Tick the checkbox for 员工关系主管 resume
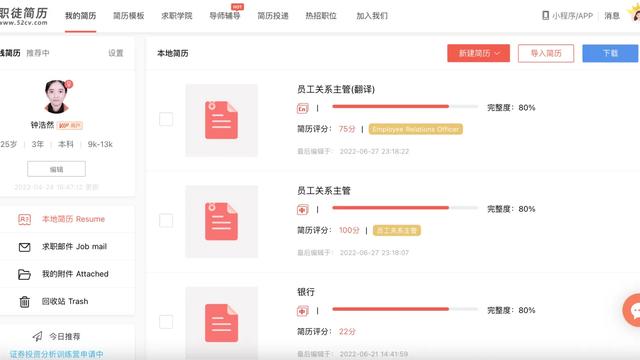Viewport: 640px width, 360px height. [x=166, y=220]
